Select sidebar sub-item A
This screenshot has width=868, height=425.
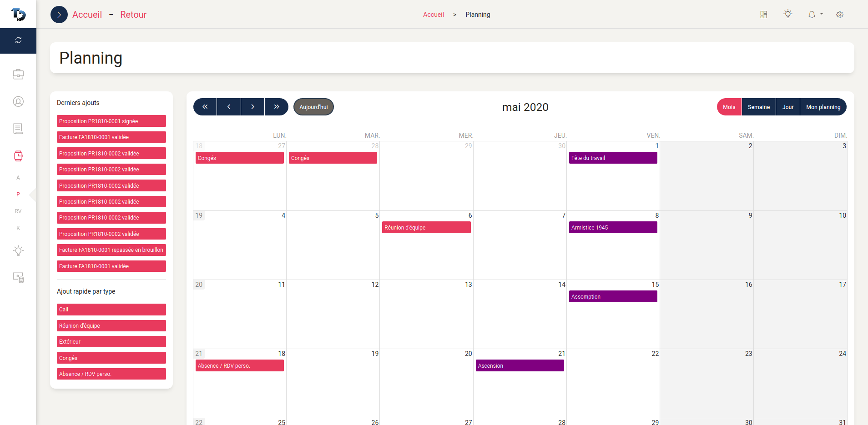click(18, 178)
